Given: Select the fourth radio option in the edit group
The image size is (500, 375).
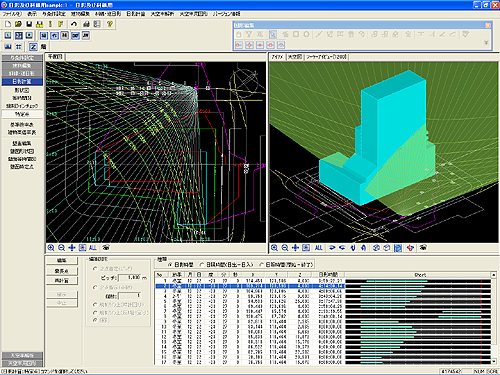Looking at the screenshot, I should (95, 313).
